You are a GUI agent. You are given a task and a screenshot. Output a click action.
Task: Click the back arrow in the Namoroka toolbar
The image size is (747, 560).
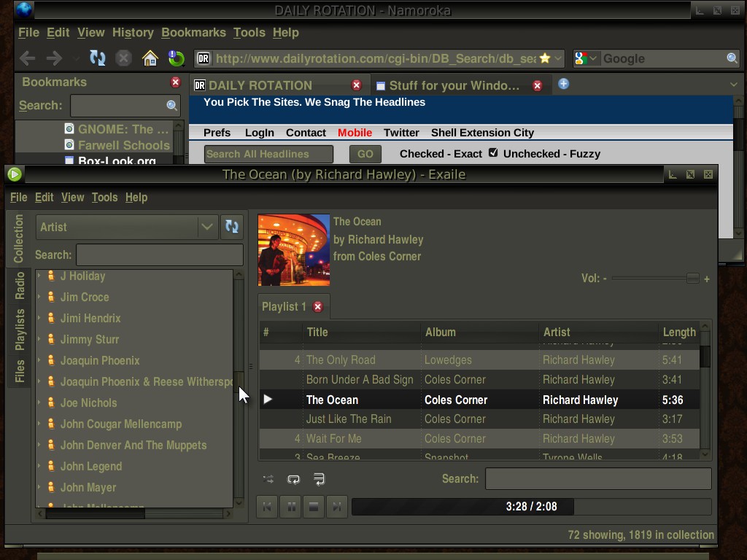coord(27,58)
